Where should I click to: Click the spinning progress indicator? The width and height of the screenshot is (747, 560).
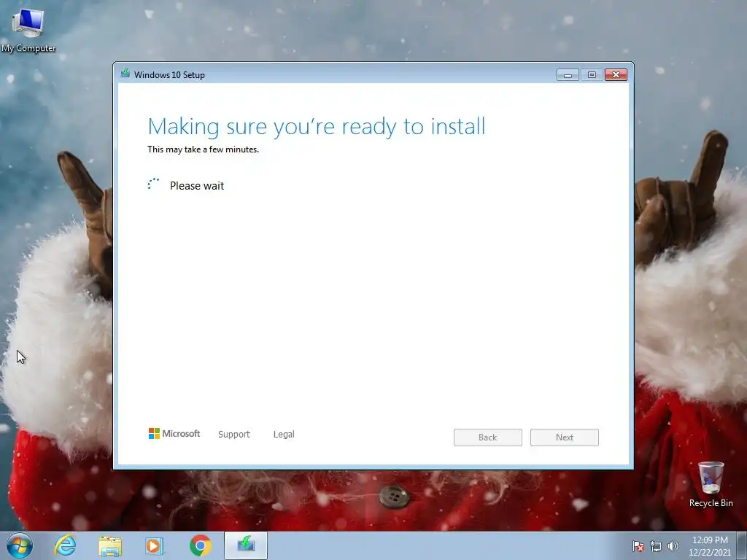point(153,184)
